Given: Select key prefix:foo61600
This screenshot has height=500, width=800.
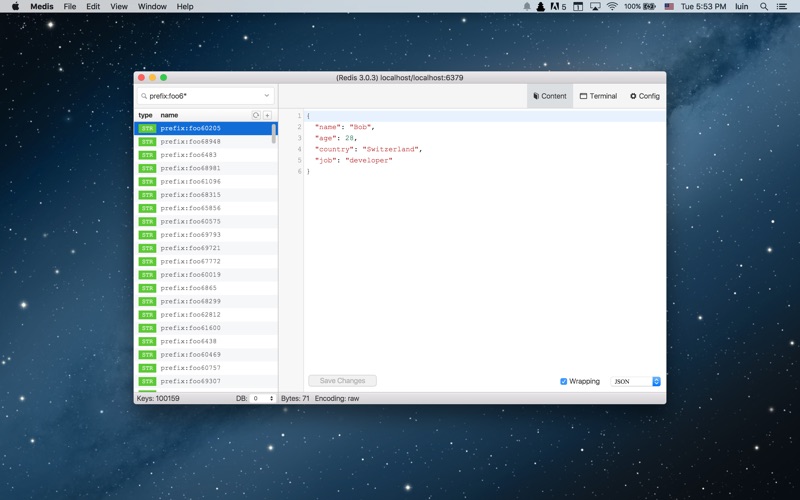Looking at the screenshot, I should pos(206,328).
